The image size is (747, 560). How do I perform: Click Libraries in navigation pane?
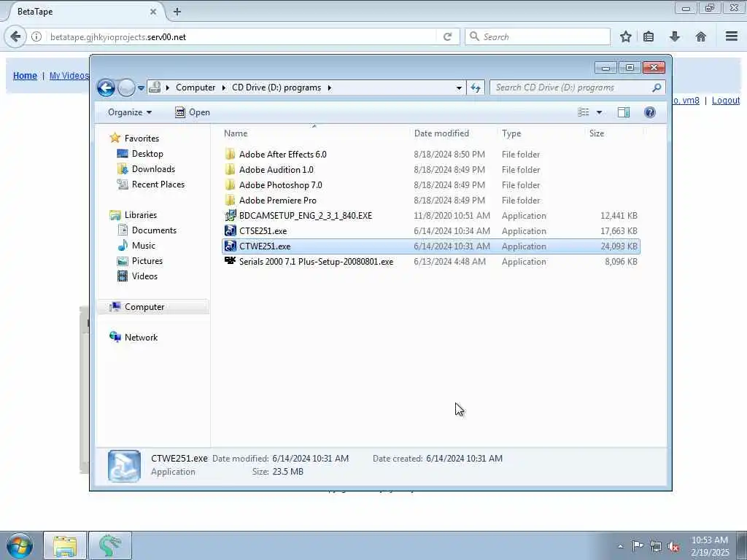[141, 215]
